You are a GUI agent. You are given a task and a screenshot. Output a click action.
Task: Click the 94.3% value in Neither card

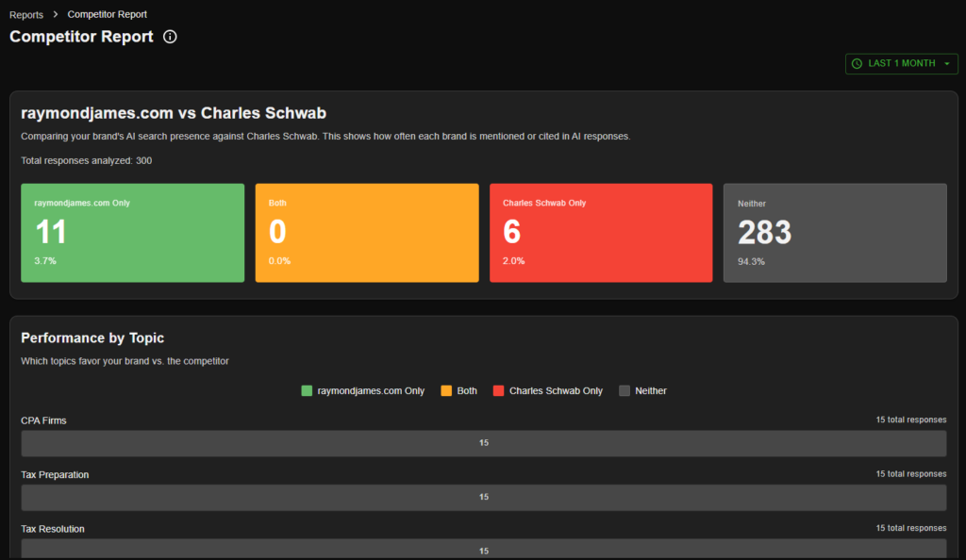751,261
